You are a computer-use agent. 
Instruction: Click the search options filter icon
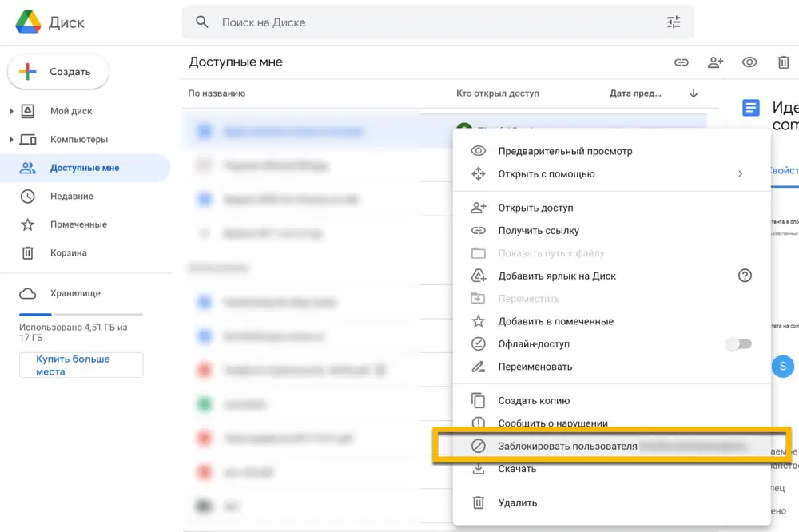pos(674,22)
